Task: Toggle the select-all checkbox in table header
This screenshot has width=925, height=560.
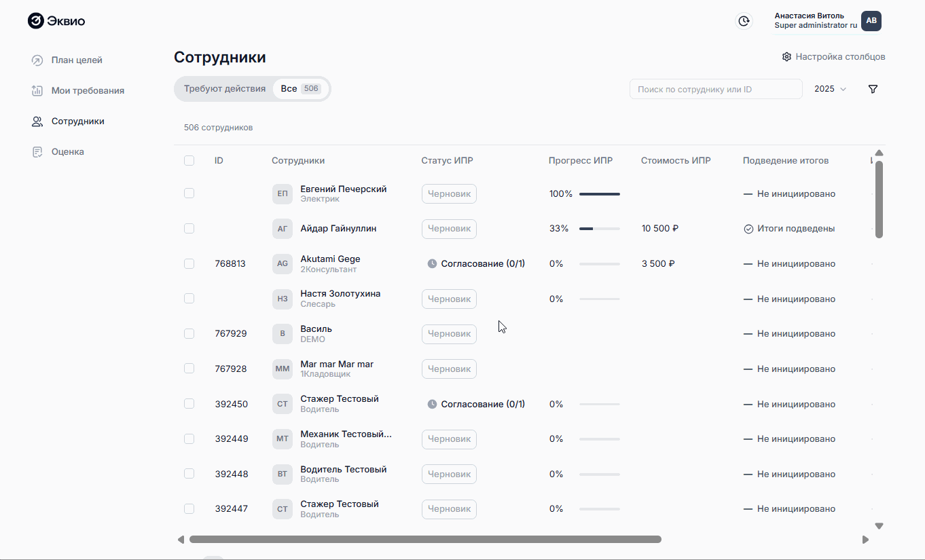Action: point(189,161)
